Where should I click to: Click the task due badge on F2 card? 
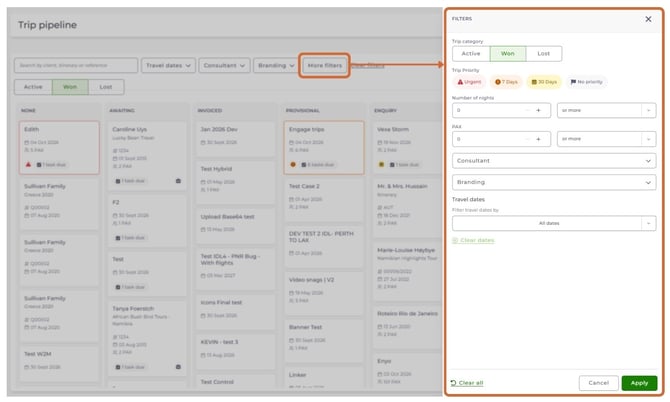(x=130, y=238)
